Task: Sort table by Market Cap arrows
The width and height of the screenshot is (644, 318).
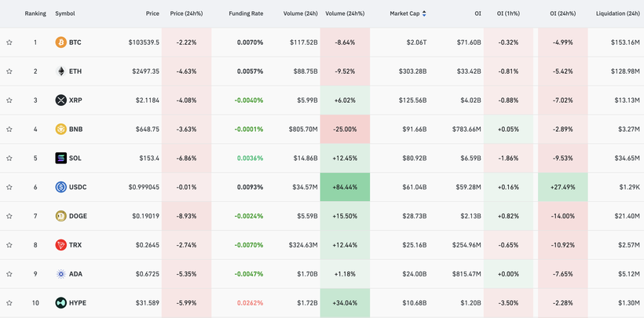Action: (424, 13)
